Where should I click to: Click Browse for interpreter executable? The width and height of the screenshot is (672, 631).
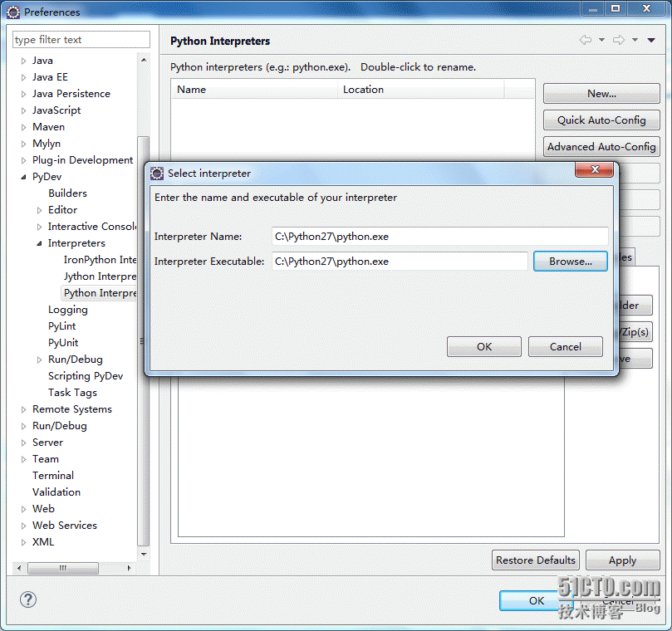[571, 262]
